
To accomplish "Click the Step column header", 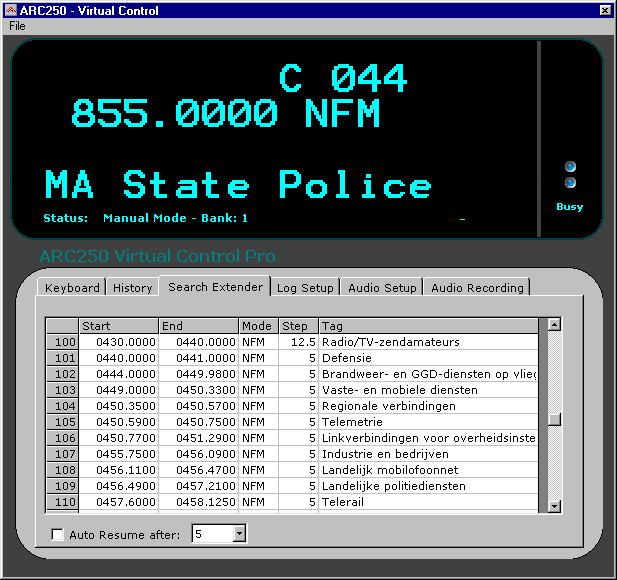I will pyautogui.click(x=299, y=326).
